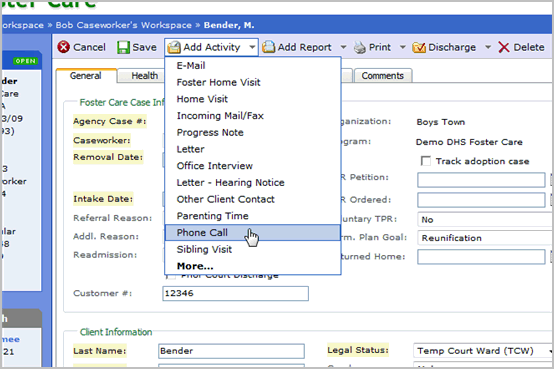This screenshot has width=554, height=369.
Task: Open the Perm. Plan Goal Reunification dropdown
Action: tap(485, 238)
